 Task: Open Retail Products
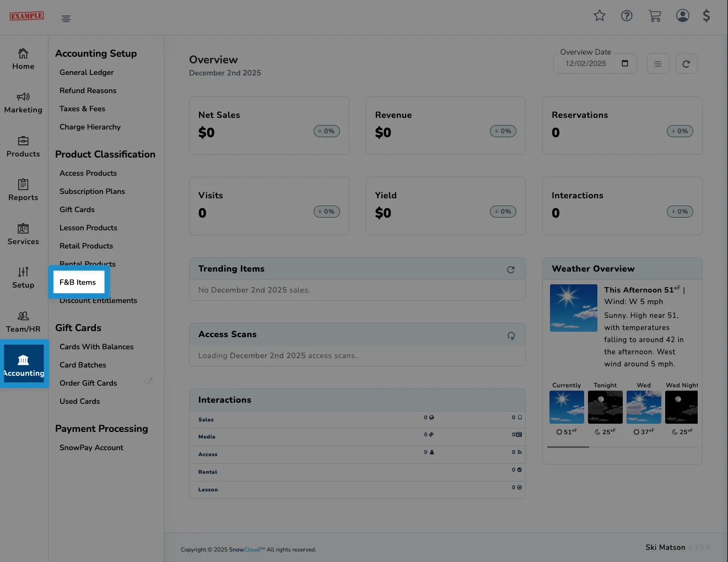86,246
